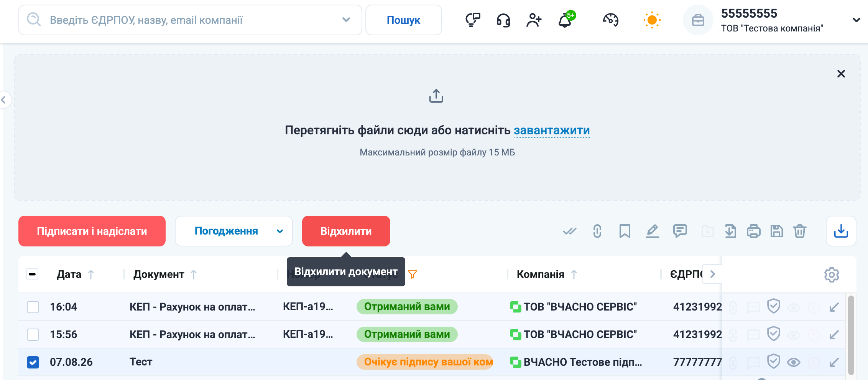
Task: Toggle the select-all header checkbox
Action: pyautogui.click(x=32, y=274)
